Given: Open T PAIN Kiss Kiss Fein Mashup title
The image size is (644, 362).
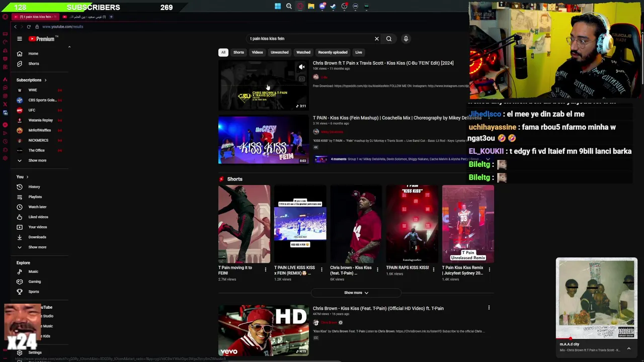Looking at the screenshot, I should point(397,118).
